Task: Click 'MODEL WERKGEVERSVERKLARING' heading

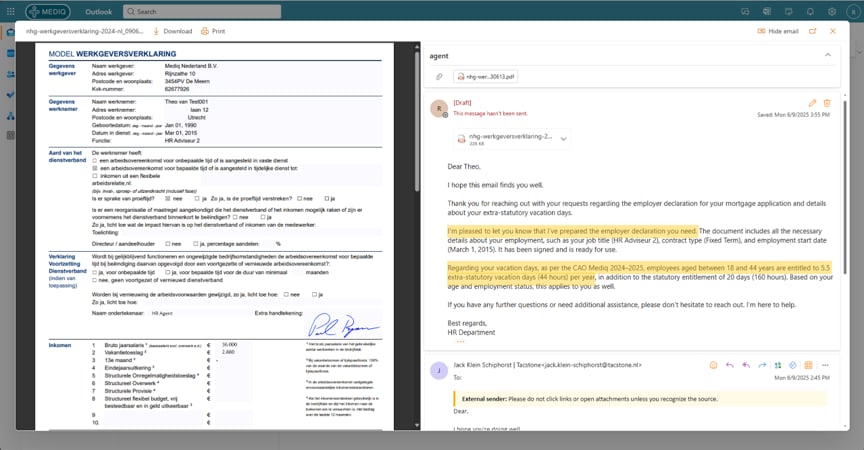Action: pos(112,54)
